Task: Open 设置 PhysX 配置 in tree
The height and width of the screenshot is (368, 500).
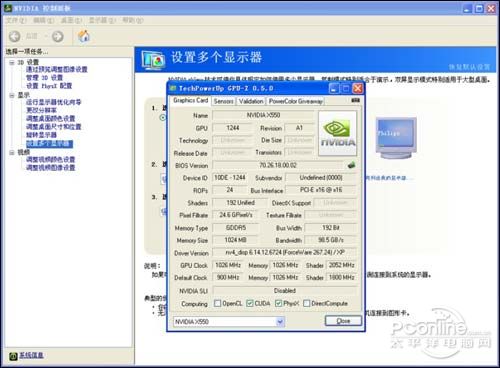Action: [x=49, y=86]
